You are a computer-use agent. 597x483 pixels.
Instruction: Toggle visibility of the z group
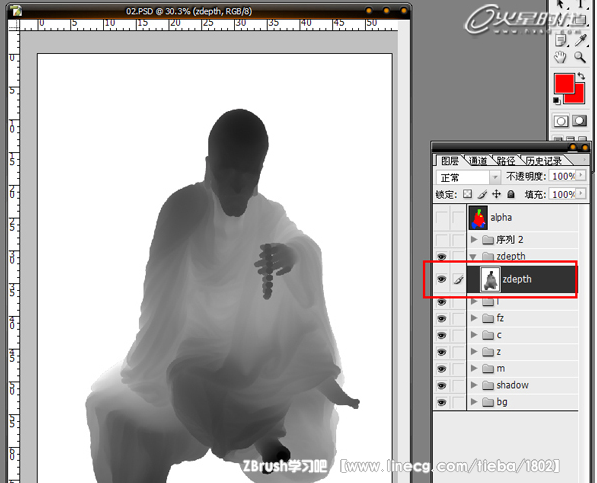tap(442, 352)
